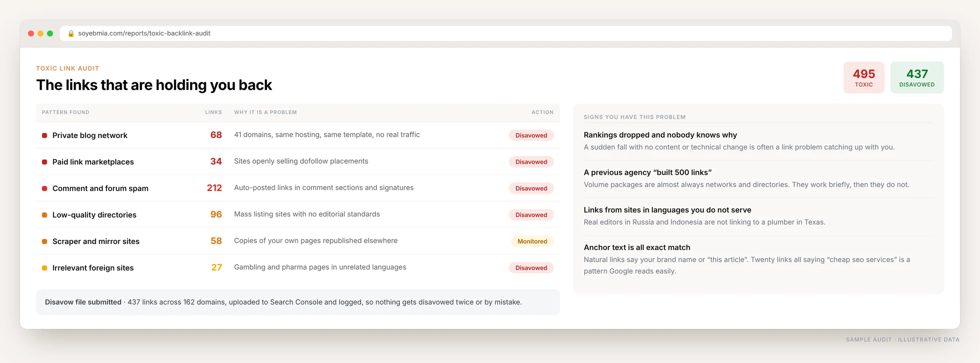This screenshot has height=363, width=980.
Task: Click the padlock icon in the address bar
Action: tap(71, 34)
